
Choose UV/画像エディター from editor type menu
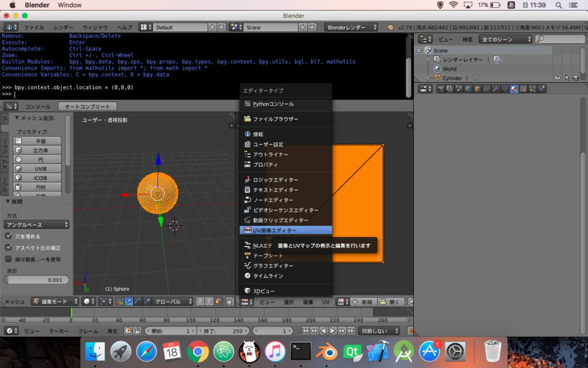point(286,230)
